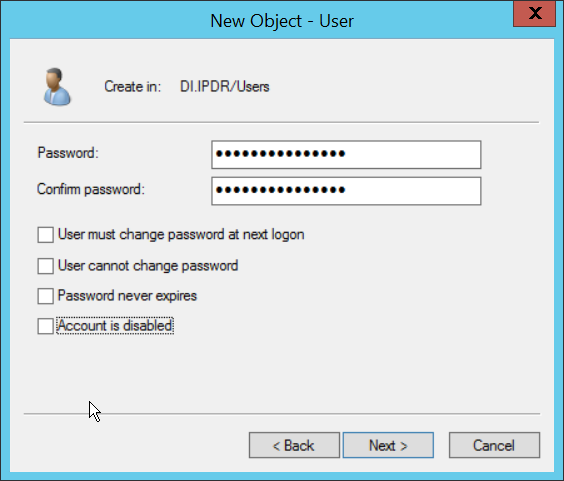Go back with the < Back button
Screen dimensions: 564x481
point(294,445)
